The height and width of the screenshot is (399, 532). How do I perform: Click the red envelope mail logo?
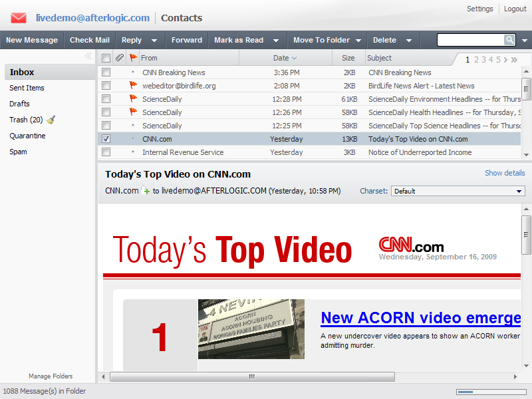coord(19,18)
